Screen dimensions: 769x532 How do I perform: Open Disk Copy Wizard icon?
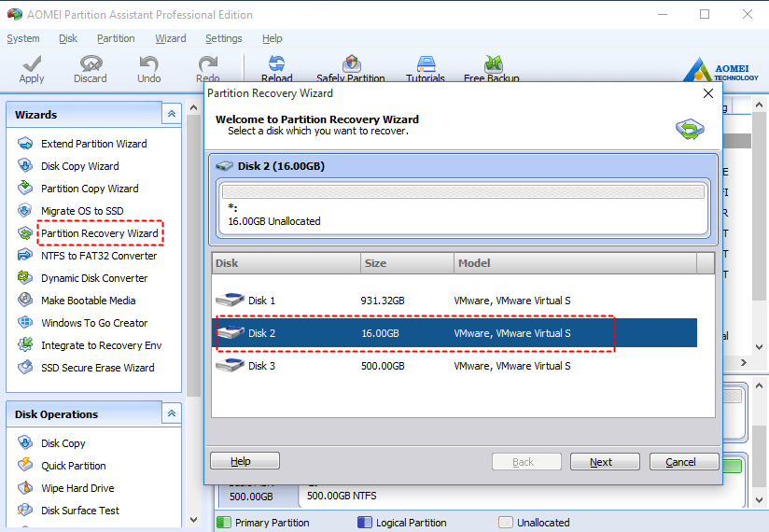click(25, 166)
